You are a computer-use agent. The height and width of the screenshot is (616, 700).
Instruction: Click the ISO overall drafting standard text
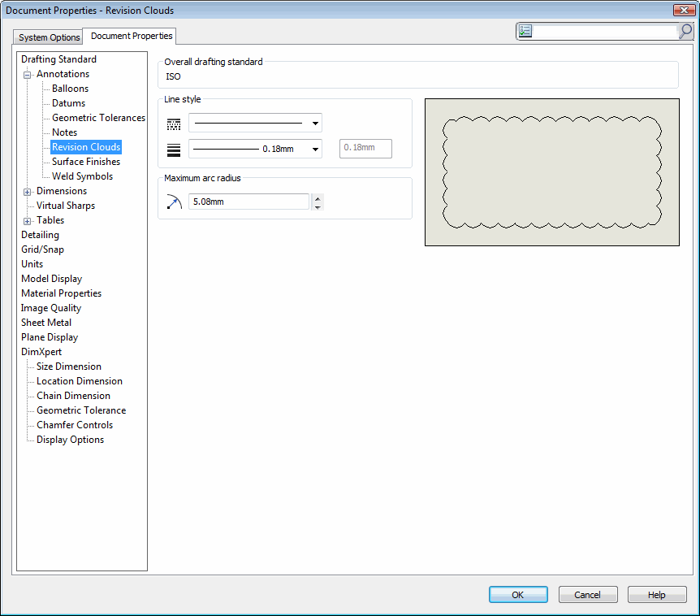pos(173,76)
